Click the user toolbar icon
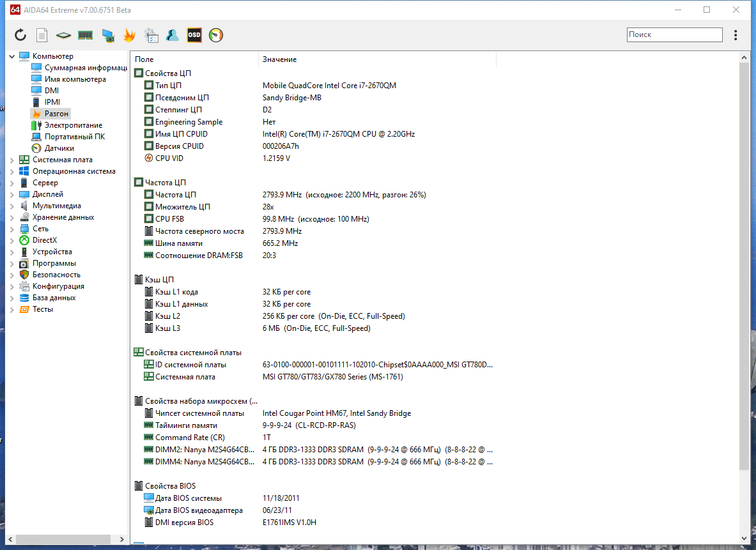This screenshot has height=550, width=756. [172, 34]
